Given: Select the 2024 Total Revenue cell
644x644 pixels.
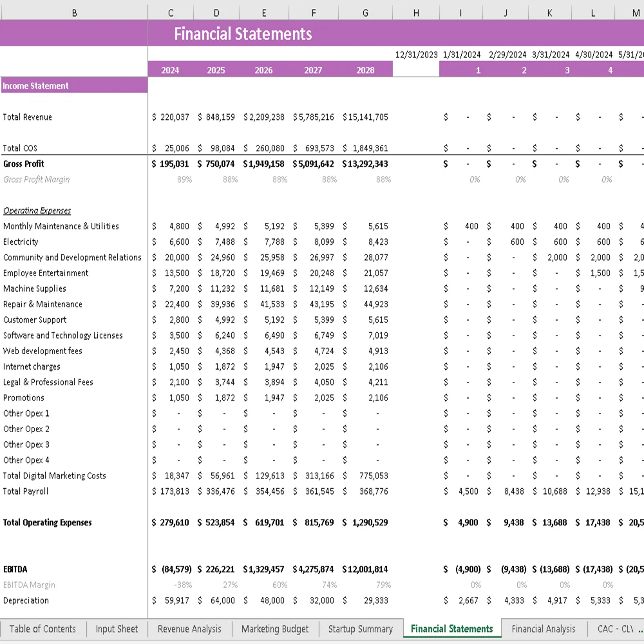Looking at the screenshot, I should coord(170,117).
